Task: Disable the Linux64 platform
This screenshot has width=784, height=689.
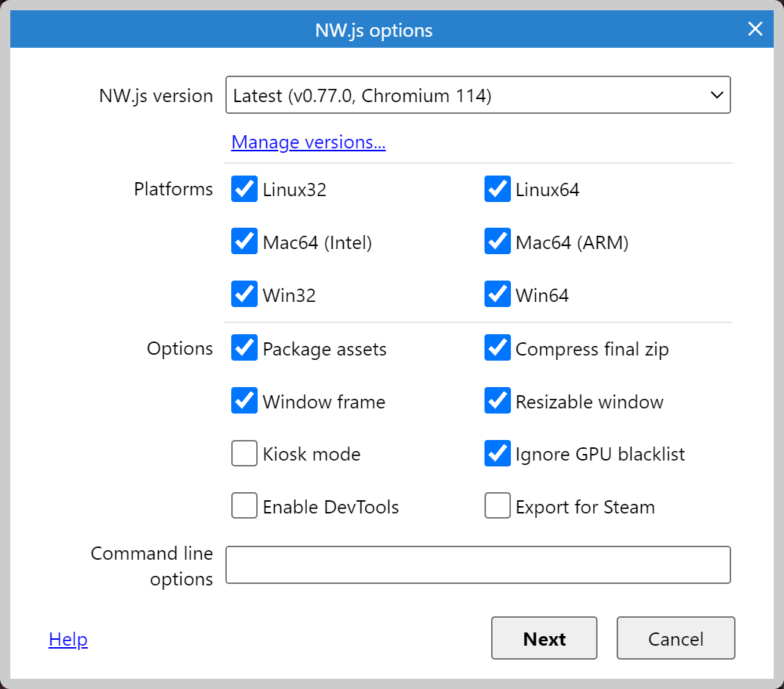Action: (497, 189)
